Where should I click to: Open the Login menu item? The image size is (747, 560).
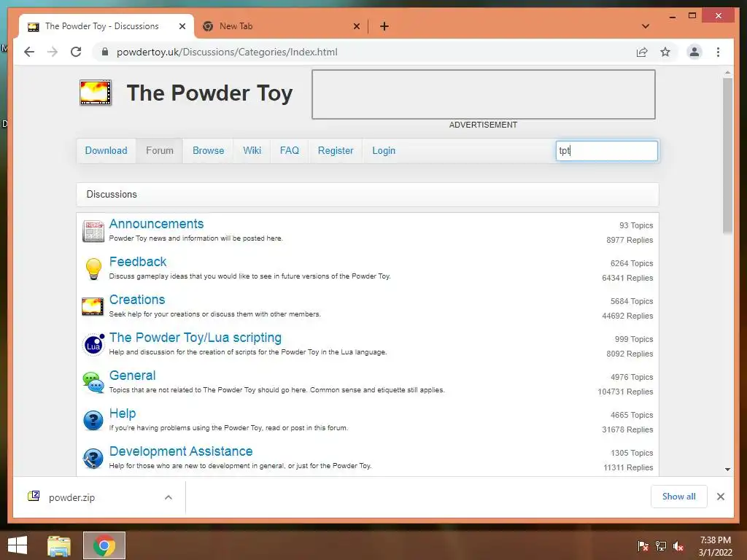coord(384,150)
